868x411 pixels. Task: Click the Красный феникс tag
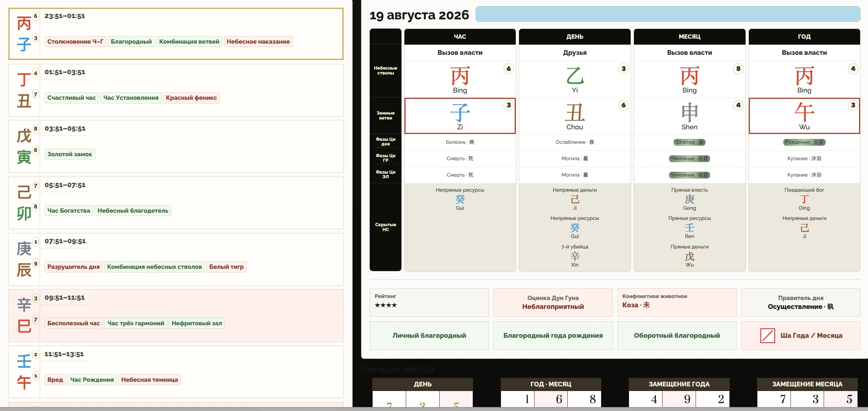pos(191,98)
